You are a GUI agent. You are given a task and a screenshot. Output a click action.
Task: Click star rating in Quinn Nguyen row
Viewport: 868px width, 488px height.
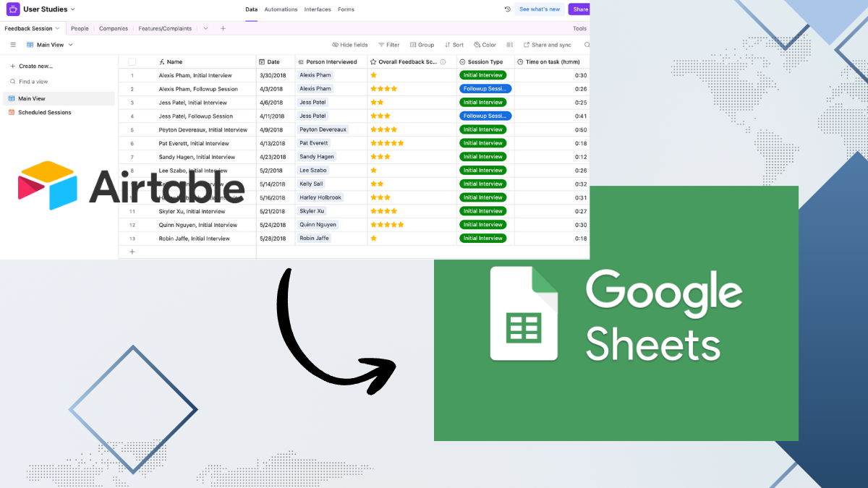pos(387,225)
